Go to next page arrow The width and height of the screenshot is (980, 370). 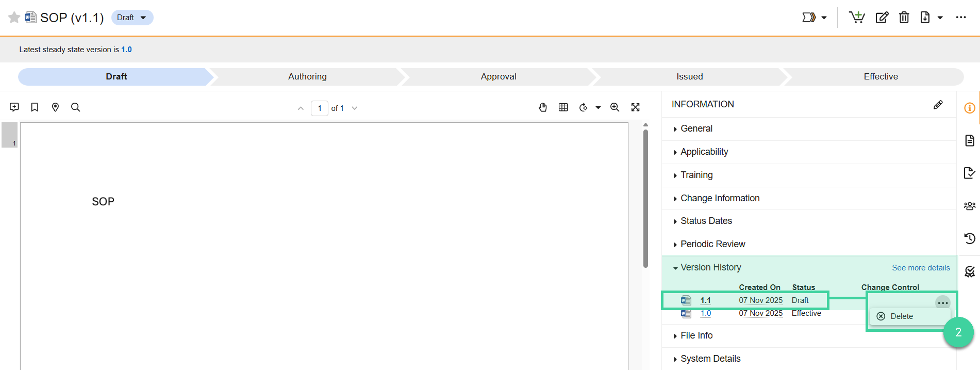coord(354,108)
